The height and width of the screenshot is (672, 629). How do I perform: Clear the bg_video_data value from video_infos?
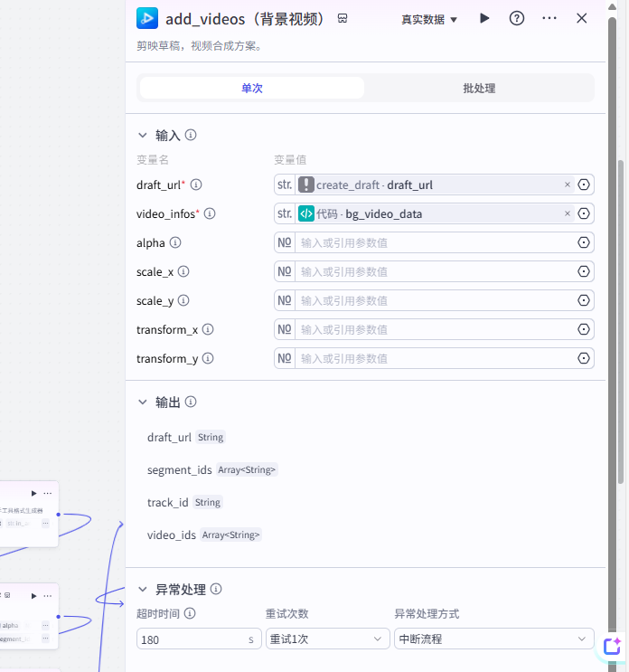click(x=568, y=213)
